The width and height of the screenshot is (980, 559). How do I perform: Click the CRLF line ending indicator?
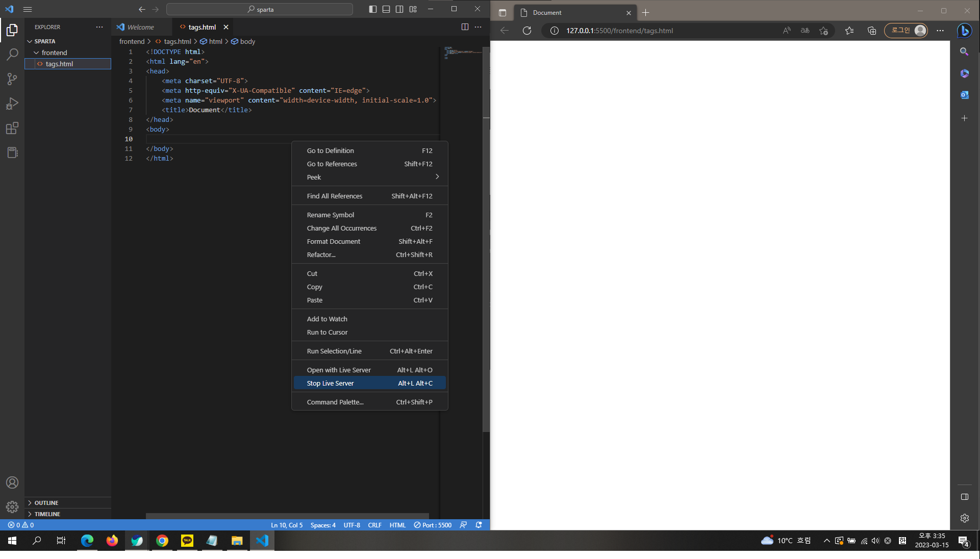pos(374,525)
